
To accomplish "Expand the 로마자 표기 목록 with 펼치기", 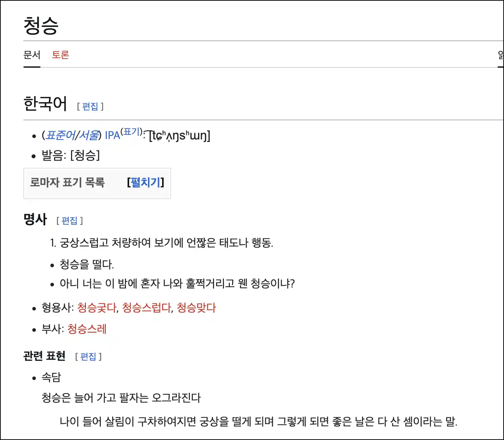I will point(146,182).
